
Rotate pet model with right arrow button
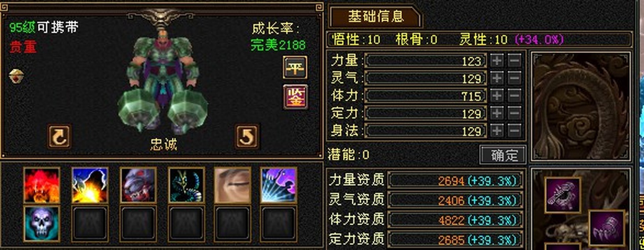[x=247, y=136]
